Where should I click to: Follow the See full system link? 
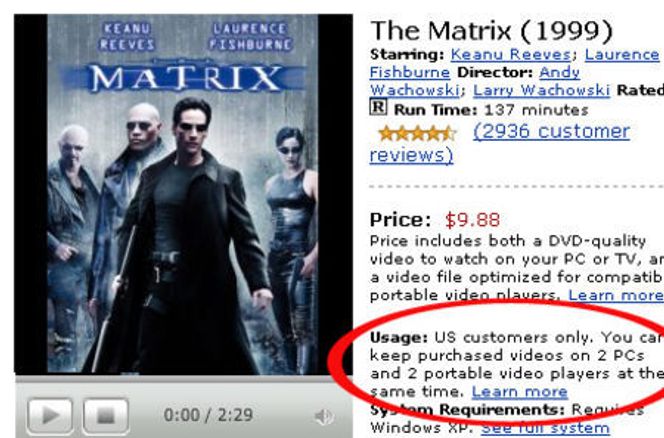pos(545,428)
